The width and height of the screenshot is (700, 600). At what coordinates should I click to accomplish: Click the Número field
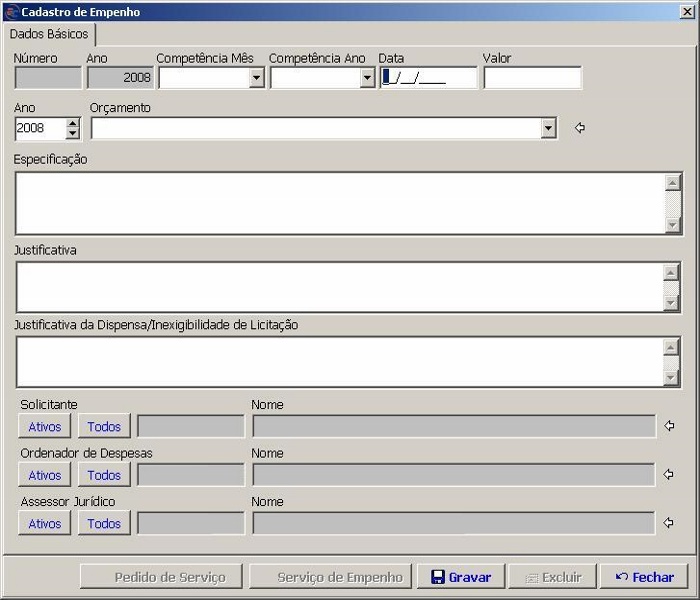48,78
